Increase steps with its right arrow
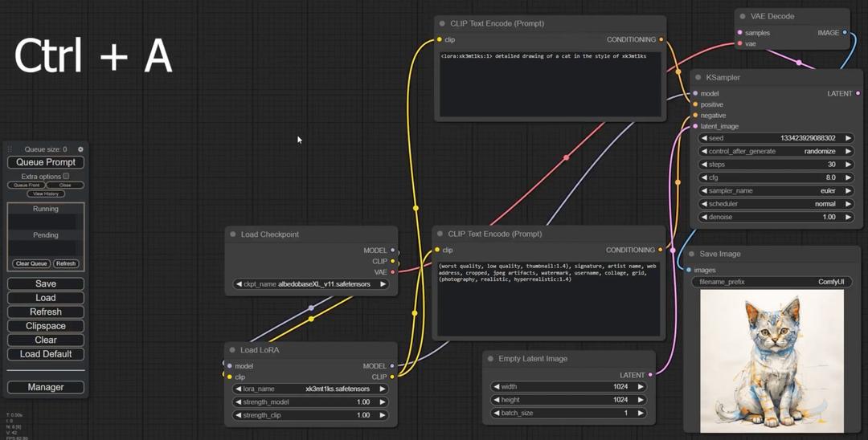Viewport: 868px width, 440px height. [x=848, y=165]
